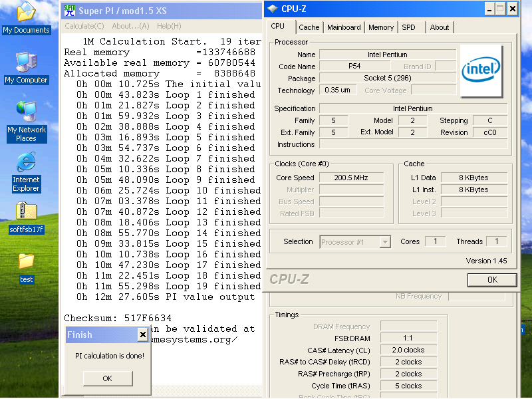Click the '1M Calculation Start' line

coord(172,41)
